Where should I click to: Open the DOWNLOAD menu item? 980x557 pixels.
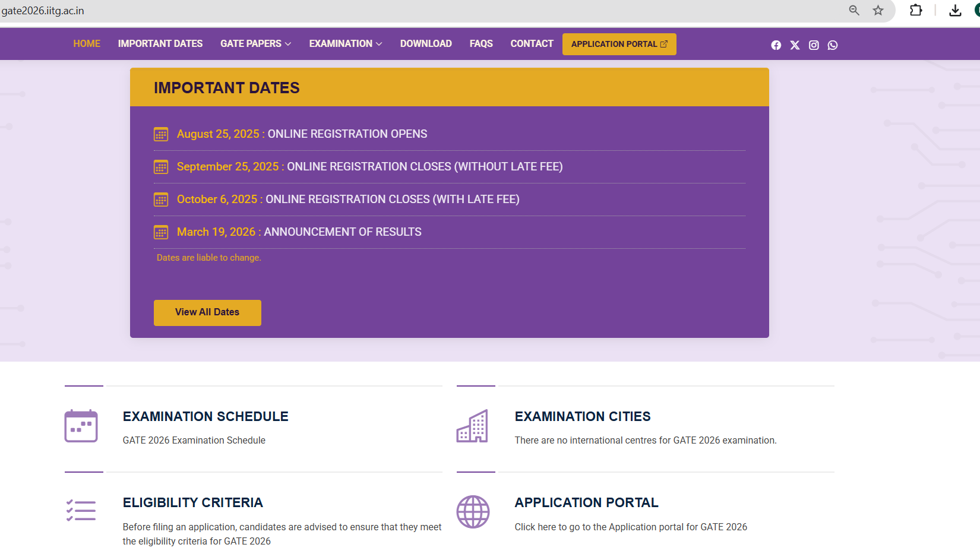coord(426,44)
